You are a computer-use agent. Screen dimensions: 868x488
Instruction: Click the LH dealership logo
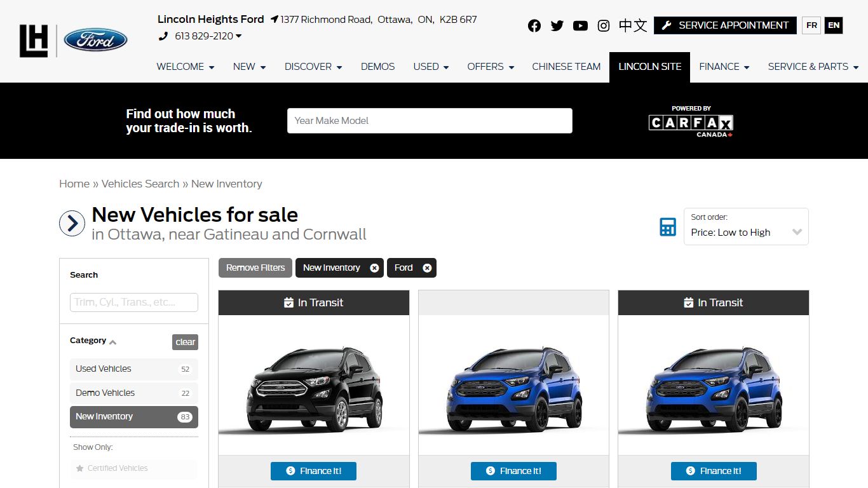point(34,41)
